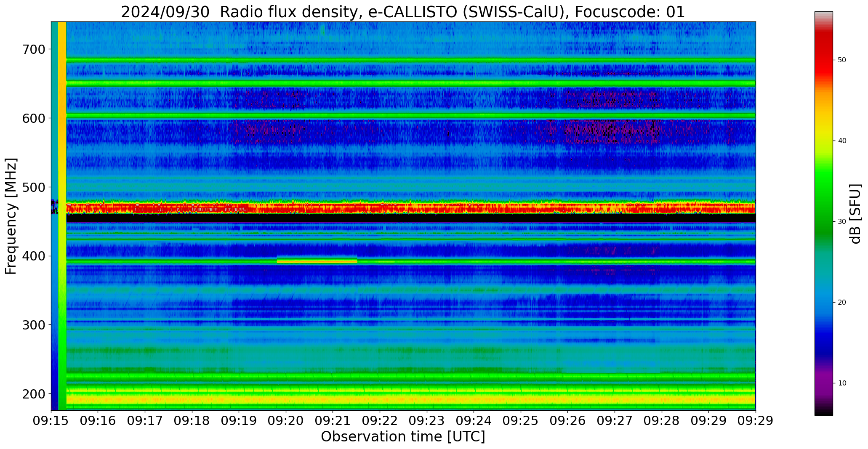Click the 09:25 time tick label
This screenshot has width=868, height=449.
pos(521,421)
